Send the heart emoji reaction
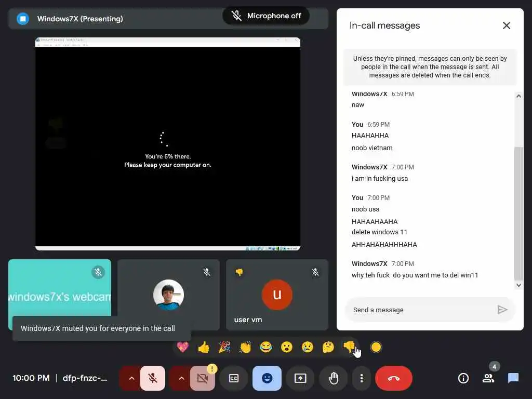 183,347
